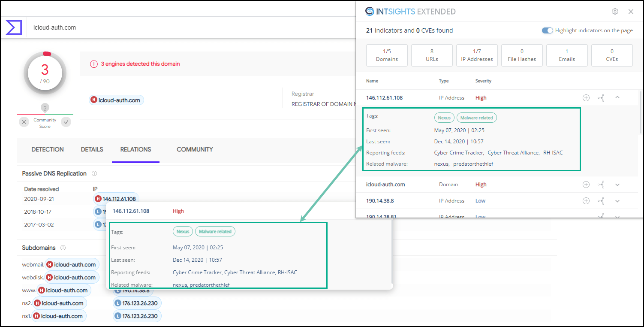Switch to the DETAILS tab
This screenshot has height=327, width=644.
click(92, 150)
